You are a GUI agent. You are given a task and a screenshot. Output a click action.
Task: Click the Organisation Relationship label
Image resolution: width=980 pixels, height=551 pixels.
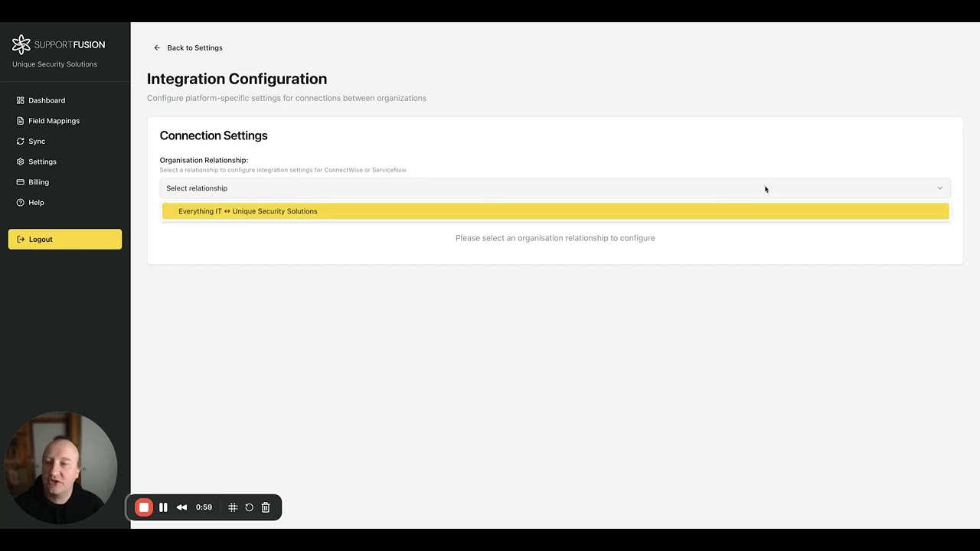(x=204, y=160)
